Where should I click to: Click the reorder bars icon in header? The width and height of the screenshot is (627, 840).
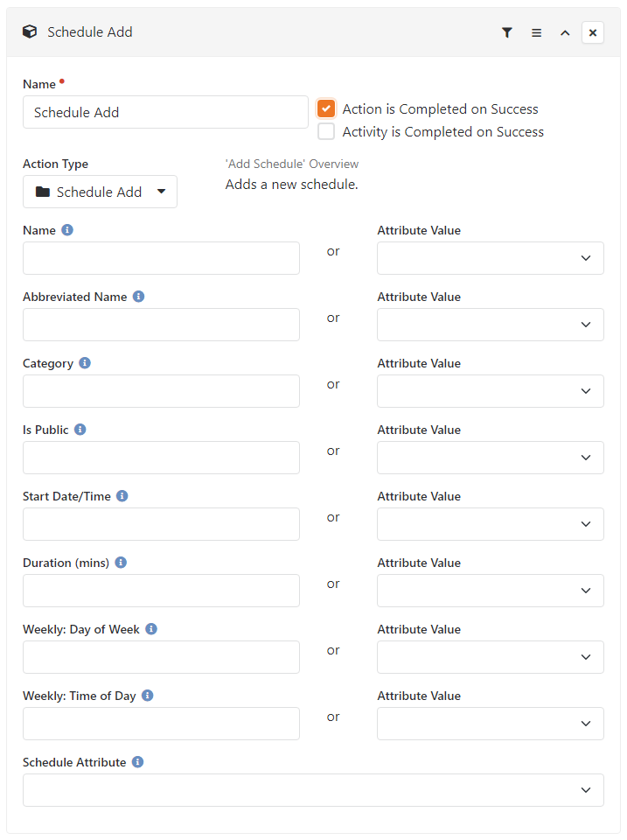[536, 32]
